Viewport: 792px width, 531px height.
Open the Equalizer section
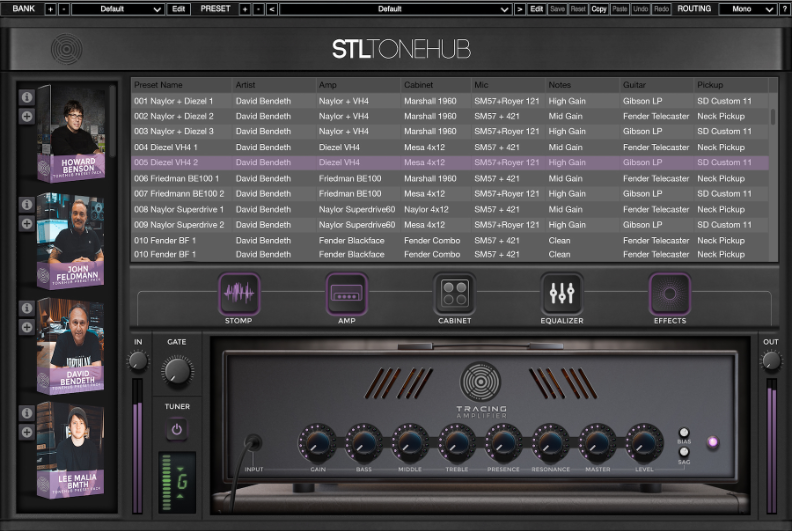pos(562,294)
